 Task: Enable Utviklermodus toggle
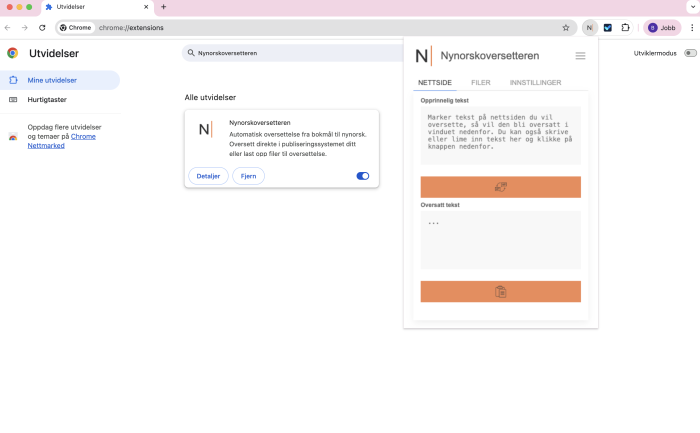(689, 53)
